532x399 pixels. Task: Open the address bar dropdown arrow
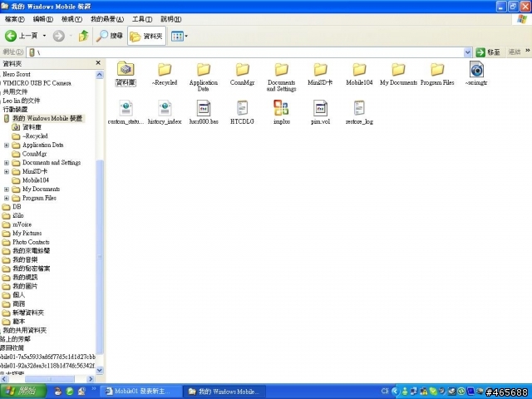coord(467,52)
